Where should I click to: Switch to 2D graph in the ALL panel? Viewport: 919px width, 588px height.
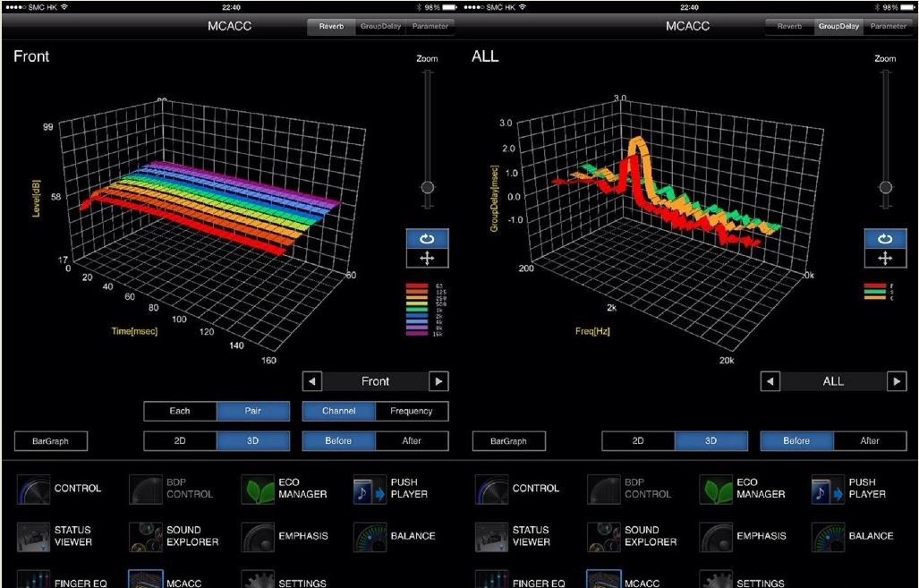click(x=638, y=440)
